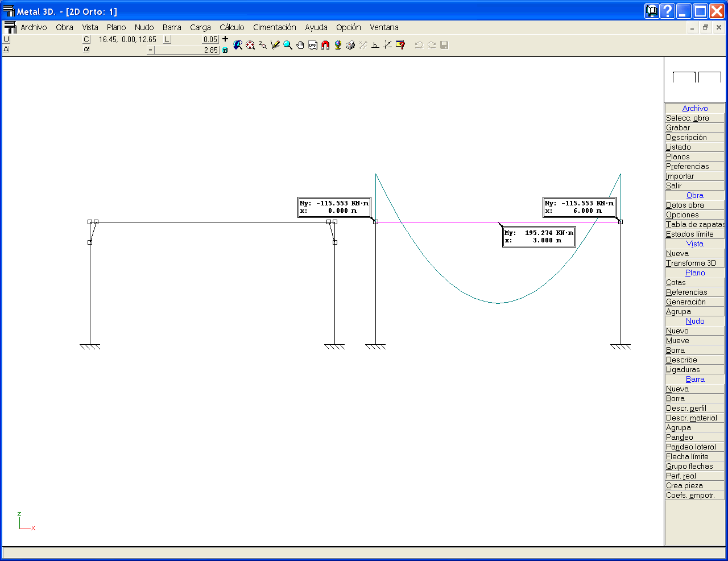728x561 pixels.
Task: Click Estados límite in side panel
Action: [x=694, y=234]
